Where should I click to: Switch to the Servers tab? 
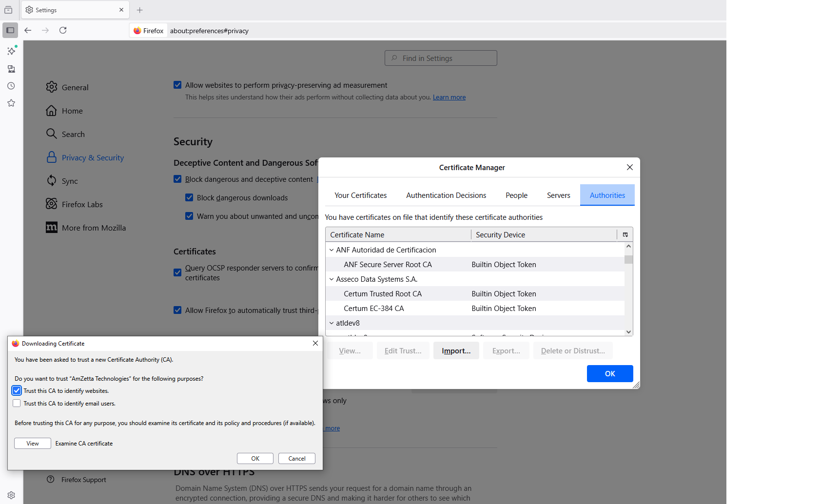coord(558,195)
